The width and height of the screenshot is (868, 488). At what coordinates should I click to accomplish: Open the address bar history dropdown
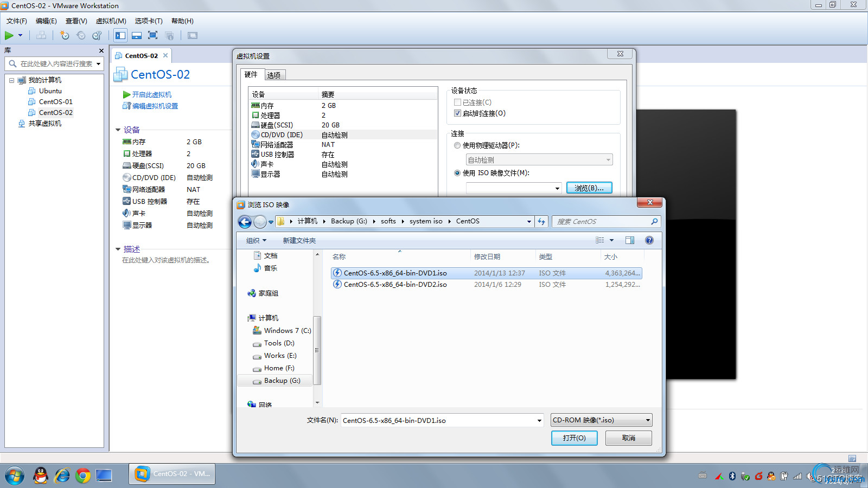pyautogui.click(x=529, y=221)
